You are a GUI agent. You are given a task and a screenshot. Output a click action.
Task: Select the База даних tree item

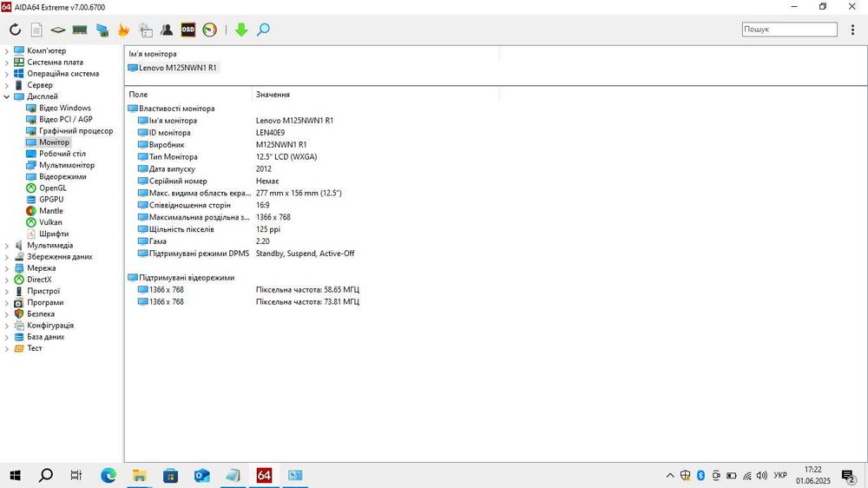[45, 337]
